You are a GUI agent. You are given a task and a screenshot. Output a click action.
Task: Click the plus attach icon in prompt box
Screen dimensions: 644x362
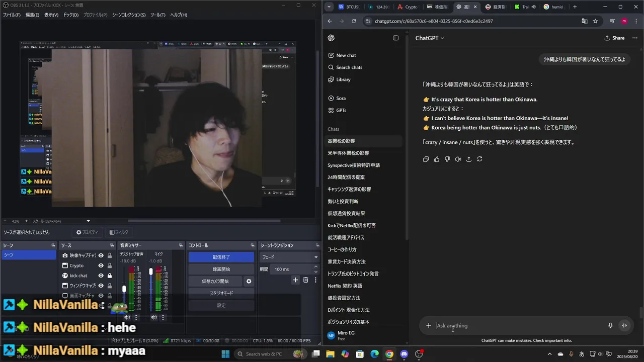[429, 325]
